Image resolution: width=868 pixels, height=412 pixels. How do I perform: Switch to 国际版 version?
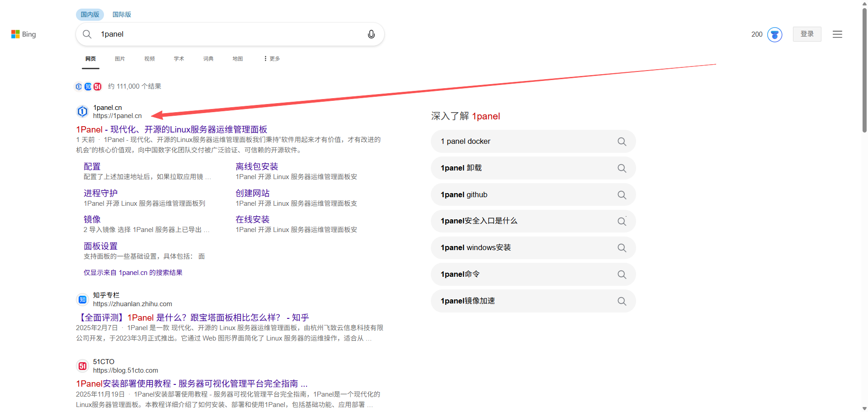[x=122, y=14]
